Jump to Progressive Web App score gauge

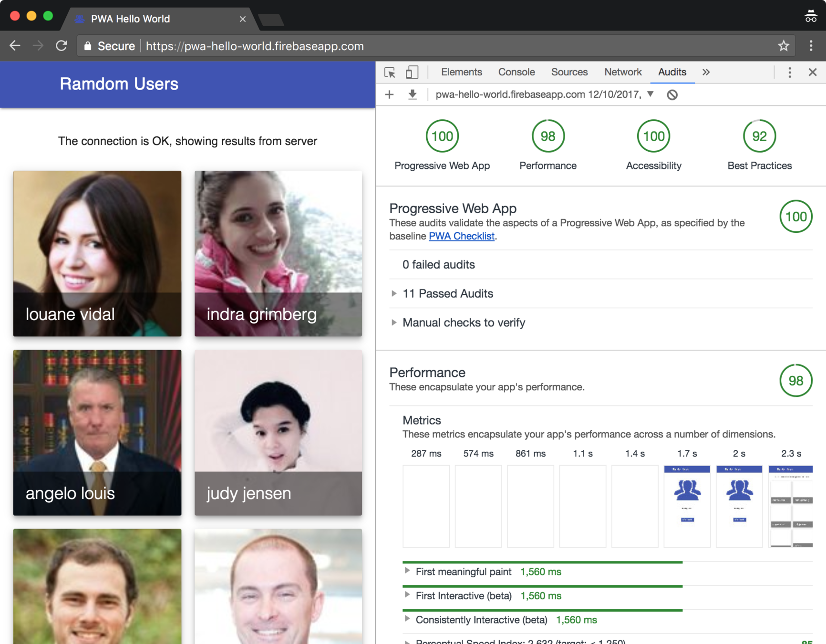click(442, 136)
